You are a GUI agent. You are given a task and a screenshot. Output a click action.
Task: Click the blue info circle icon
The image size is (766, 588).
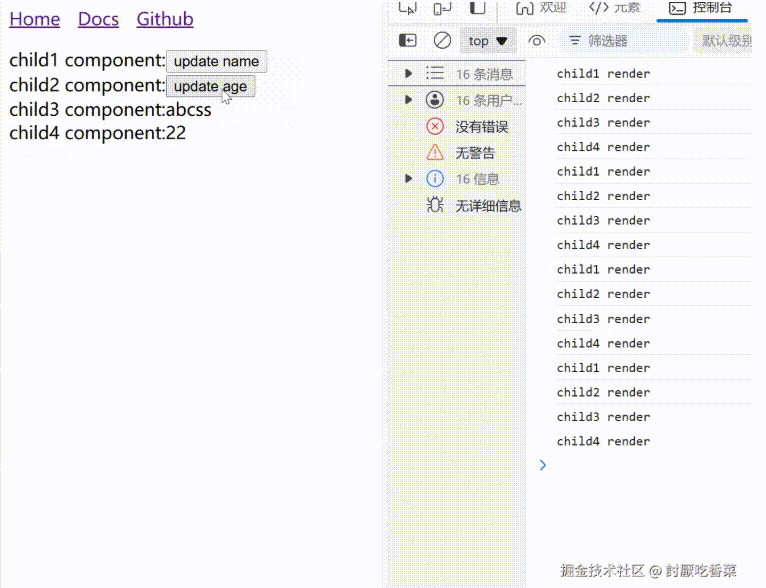point(435,179)
